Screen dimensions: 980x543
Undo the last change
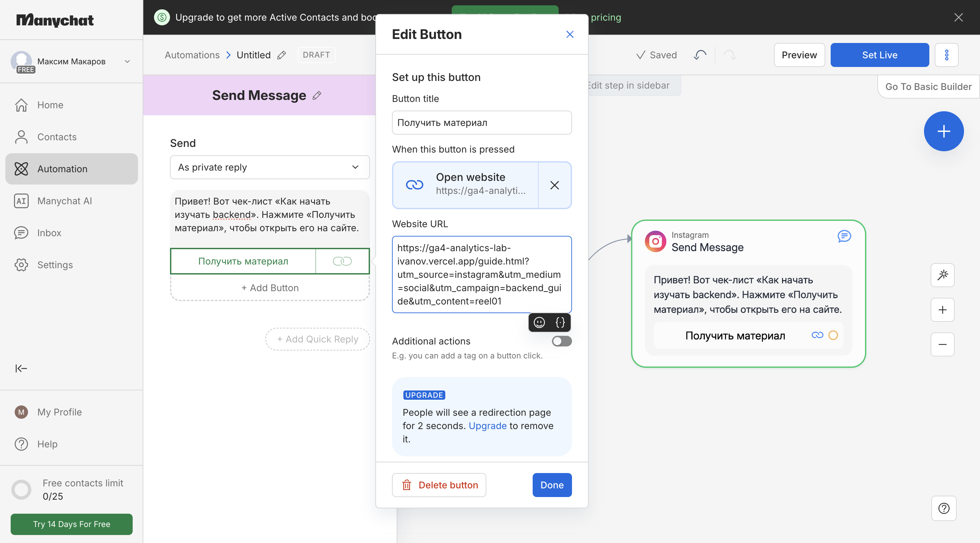click(700, 55)
